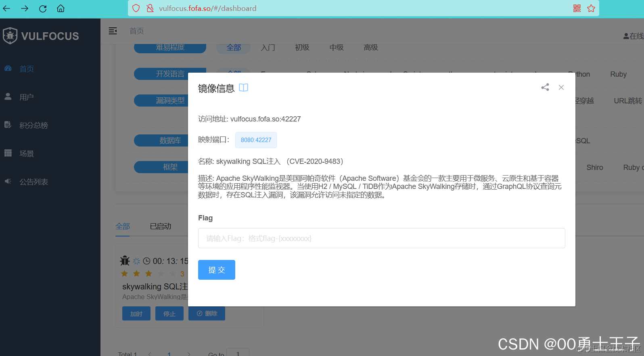The height and width of the screenshot is (356, 644).
Task: Select the 高级 difficulty filter
Action: point(371,48)
